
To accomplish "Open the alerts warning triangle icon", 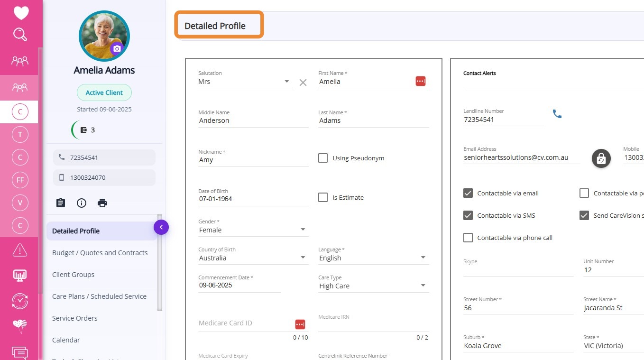I will (x=20, y=249).
